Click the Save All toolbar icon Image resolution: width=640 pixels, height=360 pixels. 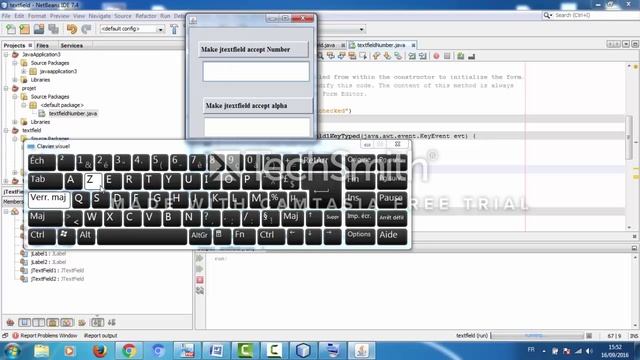coord(53,29)
